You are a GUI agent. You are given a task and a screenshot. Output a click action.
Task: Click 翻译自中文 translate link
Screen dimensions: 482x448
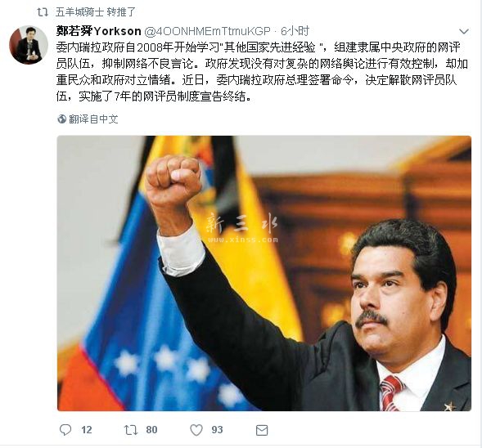tap(93, 119)
